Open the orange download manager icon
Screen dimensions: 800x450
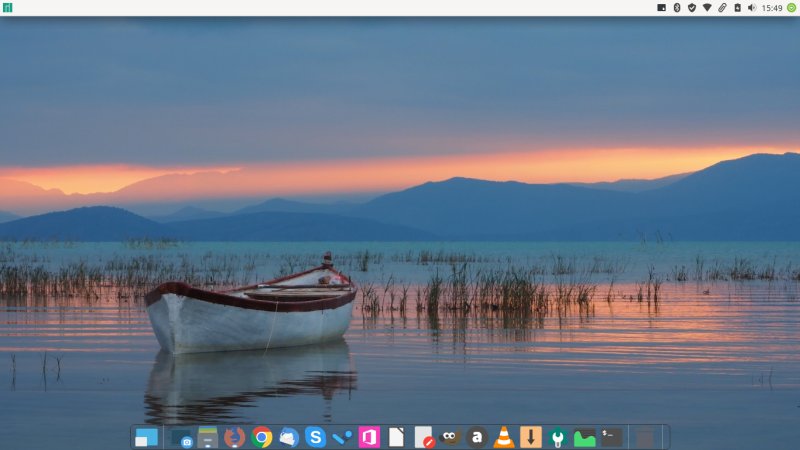point(531,437)
